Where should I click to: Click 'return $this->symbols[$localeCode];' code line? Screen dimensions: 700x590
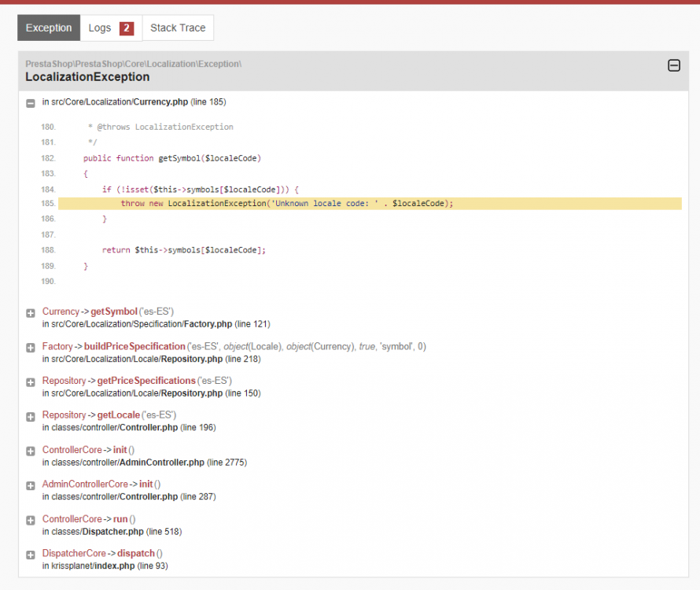183,250
